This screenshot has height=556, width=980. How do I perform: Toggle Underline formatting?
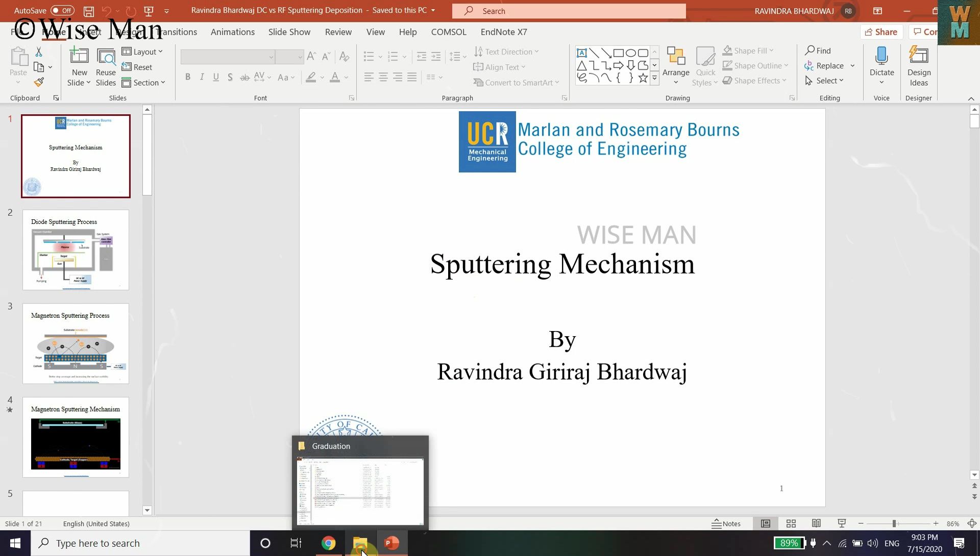(x=216, y=77)
